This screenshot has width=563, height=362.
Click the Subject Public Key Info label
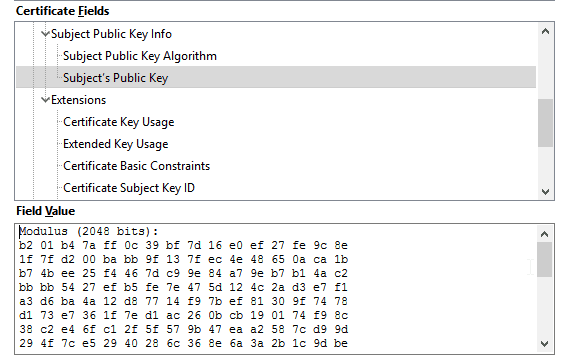pos(111,34)
